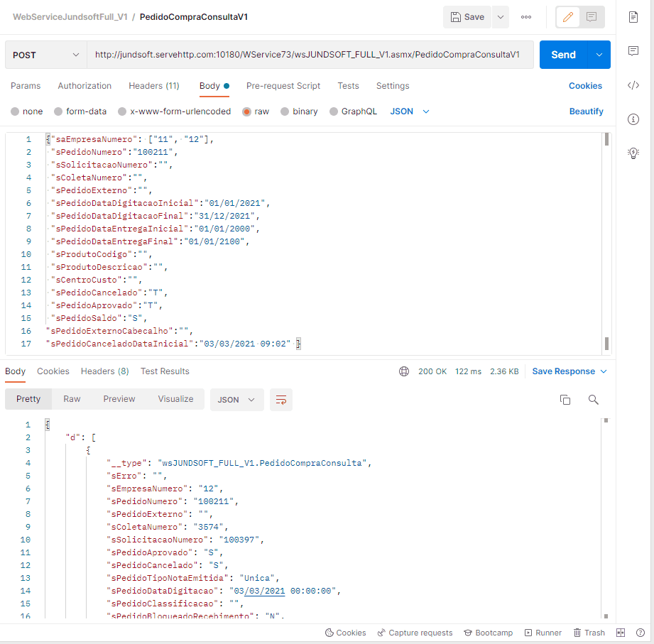
Task: Open the Test Results tab
Action: pos(165,371)
